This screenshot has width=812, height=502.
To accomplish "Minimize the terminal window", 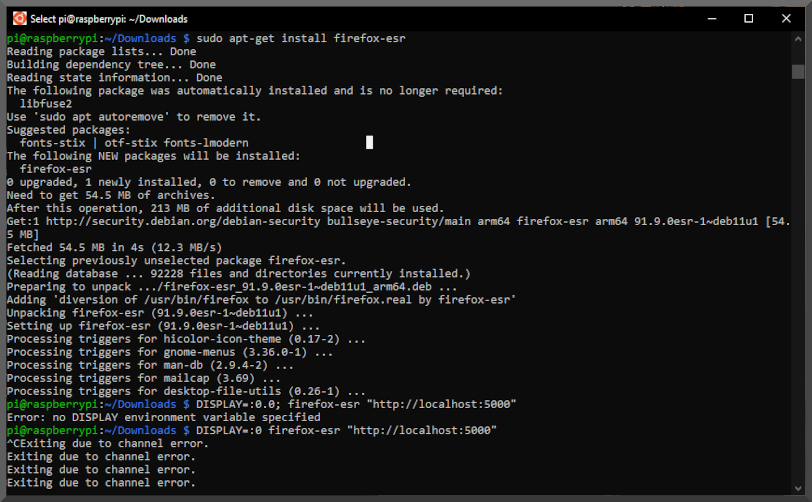I will [x=703, y=18].
